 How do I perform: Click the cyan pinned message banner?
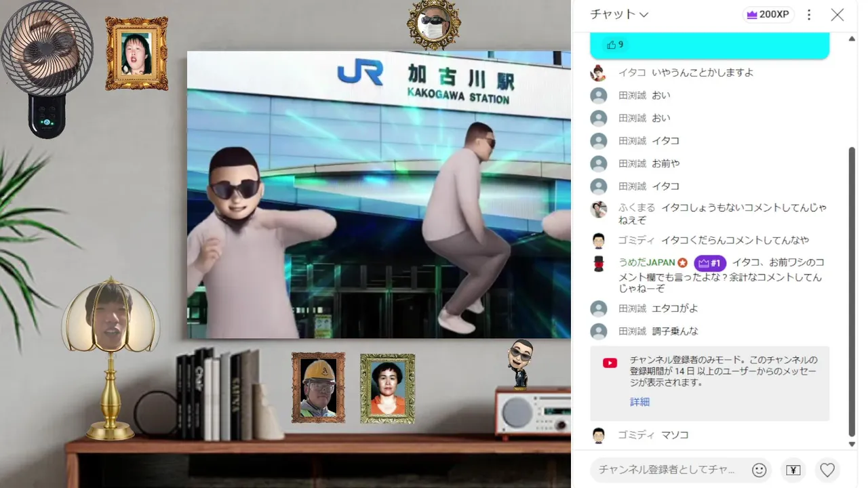click(x=709, y=45)
